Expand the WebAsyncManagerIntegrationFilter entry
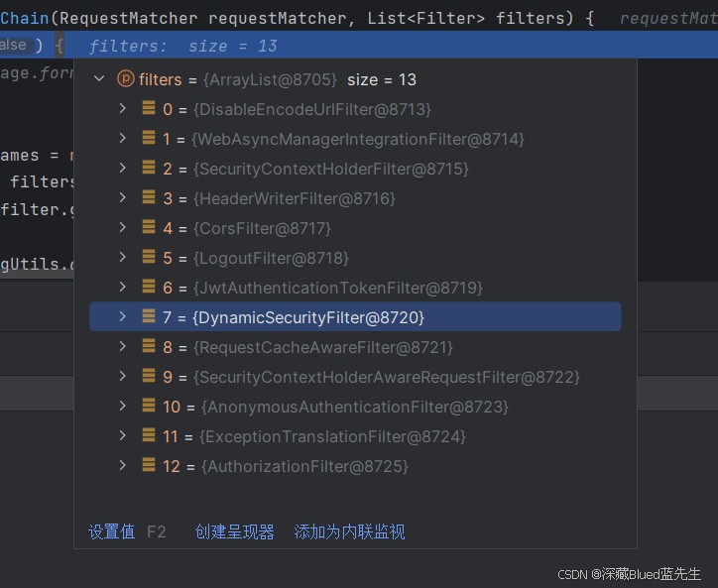718x588 pixels. coord(122,138)
